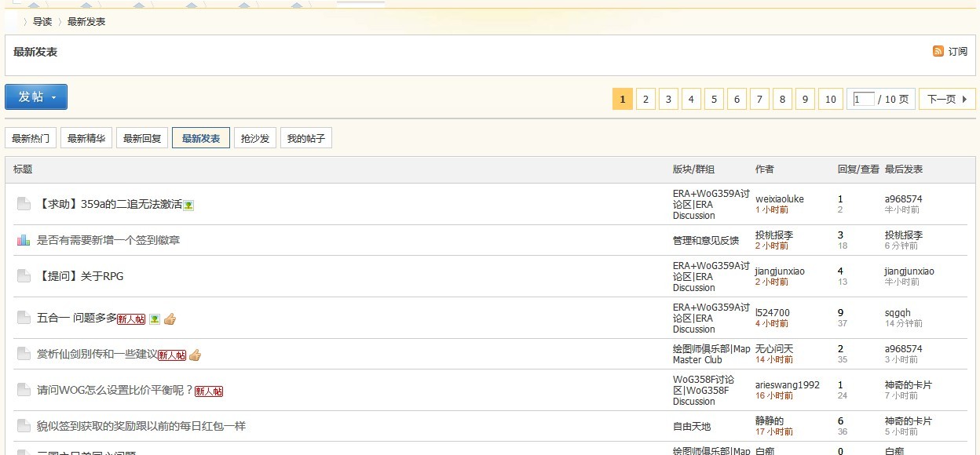Open thread 【提问】关于RPG
Screen dimensions: 980x455
pos(80,276)
